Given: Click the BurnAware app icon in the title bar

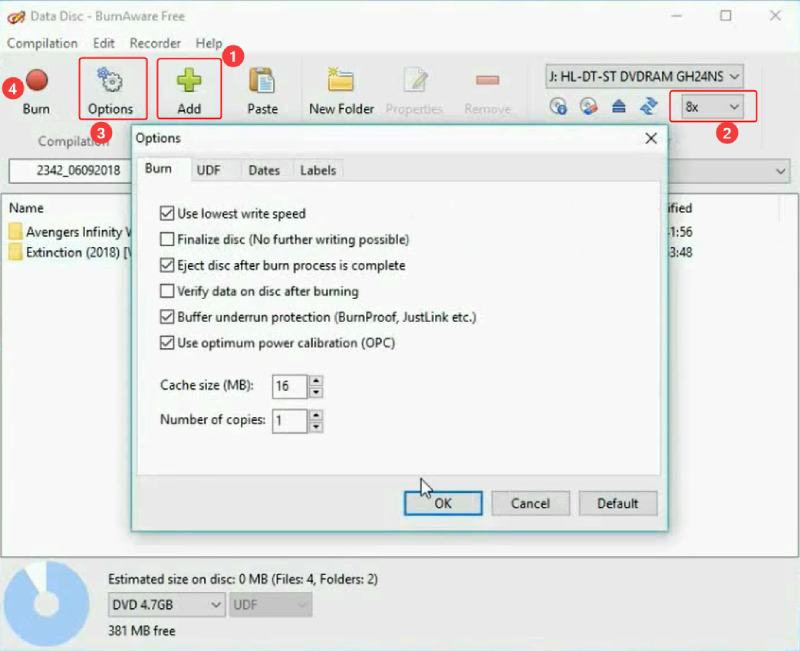Looking at the screenshot, I should pos(16,17).
